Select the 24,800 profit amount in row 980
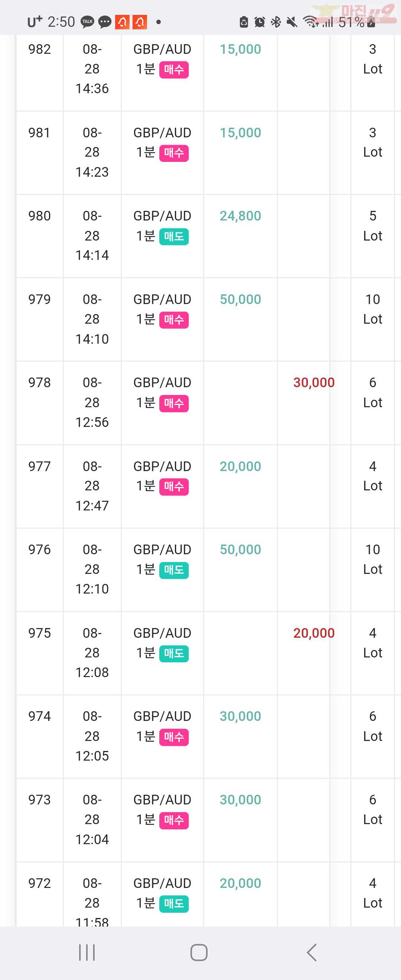 tap(241, 216)
